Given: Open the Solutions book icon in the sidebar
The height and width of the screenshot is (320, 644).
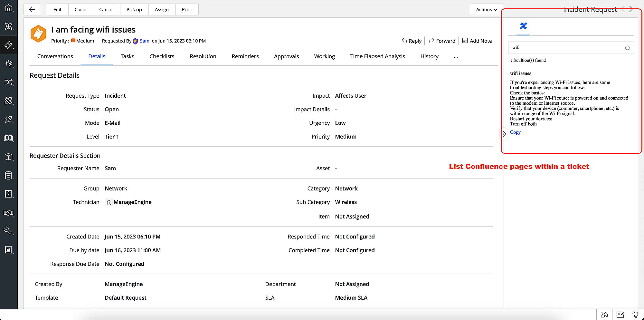Looking at the screenshot, I should click(x=9, y=138).
